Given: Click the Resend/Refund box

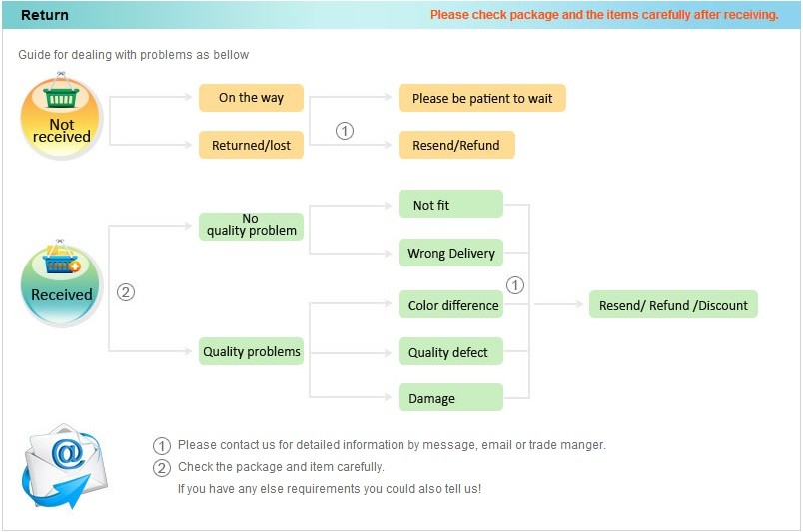Looking at the screenshot, I should [456, 145].
